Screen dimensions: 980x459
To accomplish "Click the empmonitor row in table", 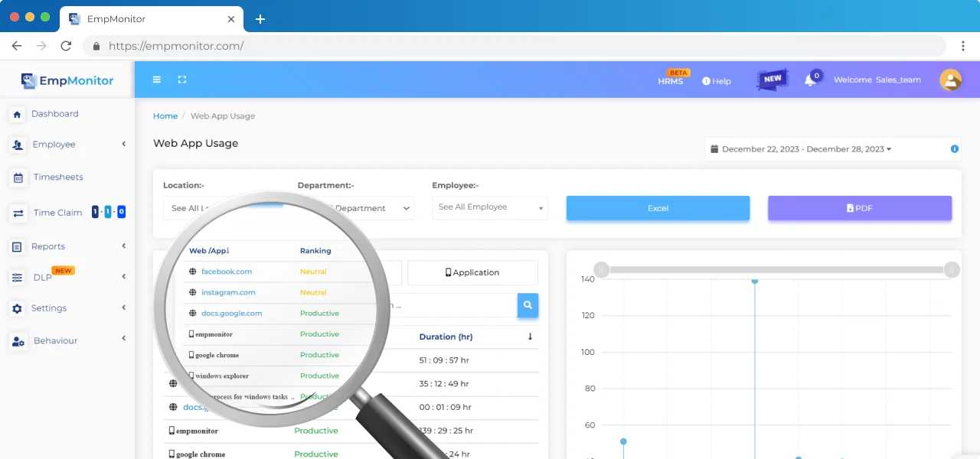I will [x=351, y=431].
